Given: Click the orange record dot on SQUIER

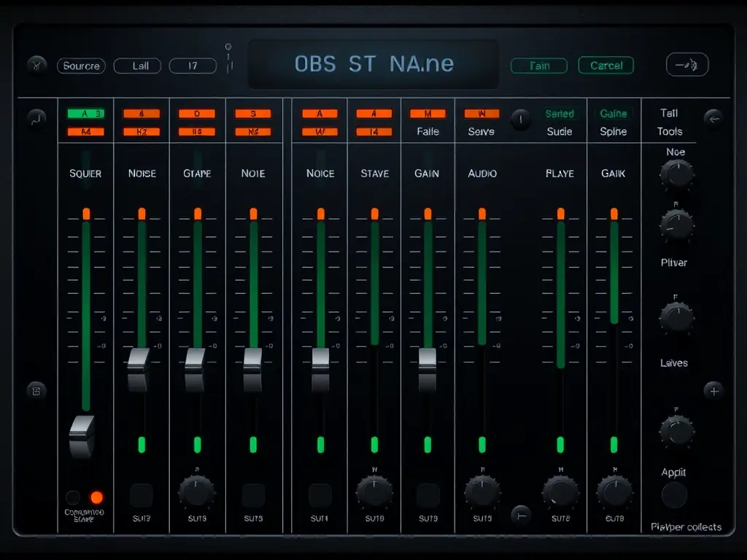Looking at the screenshot, I should [97, 497].
